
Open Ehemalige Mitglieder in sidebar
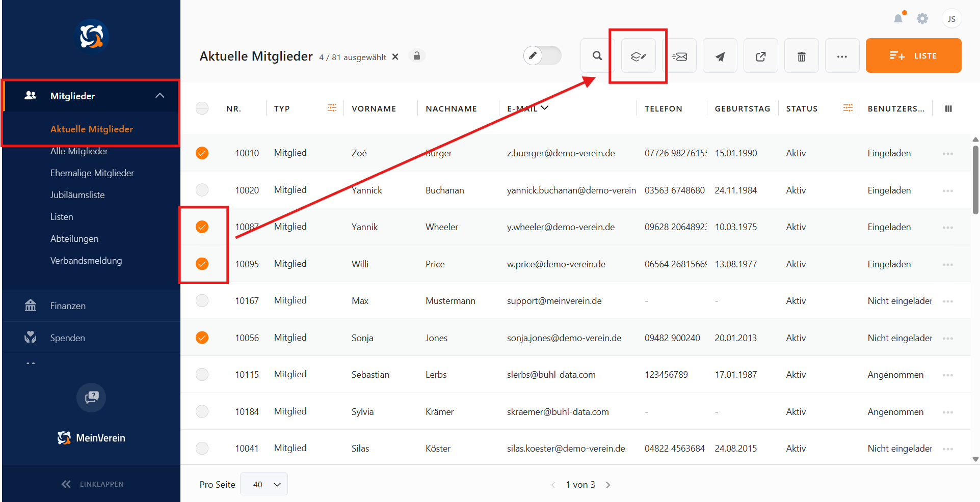pos(92,173)
